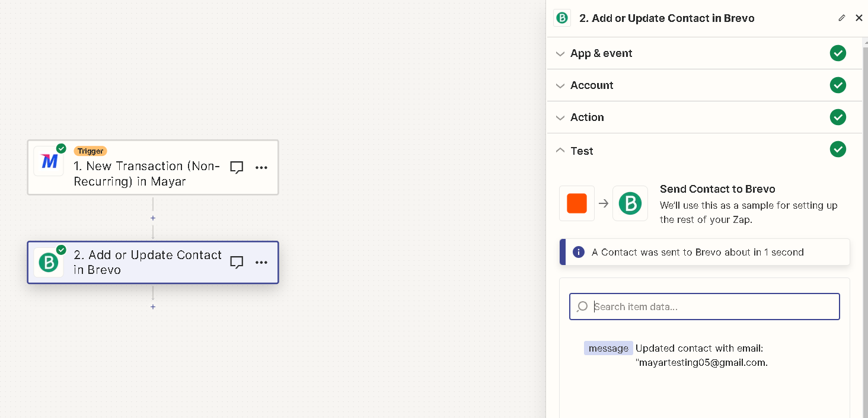
Task: Select the 'message' data label
Action: (x=608, y=348)
